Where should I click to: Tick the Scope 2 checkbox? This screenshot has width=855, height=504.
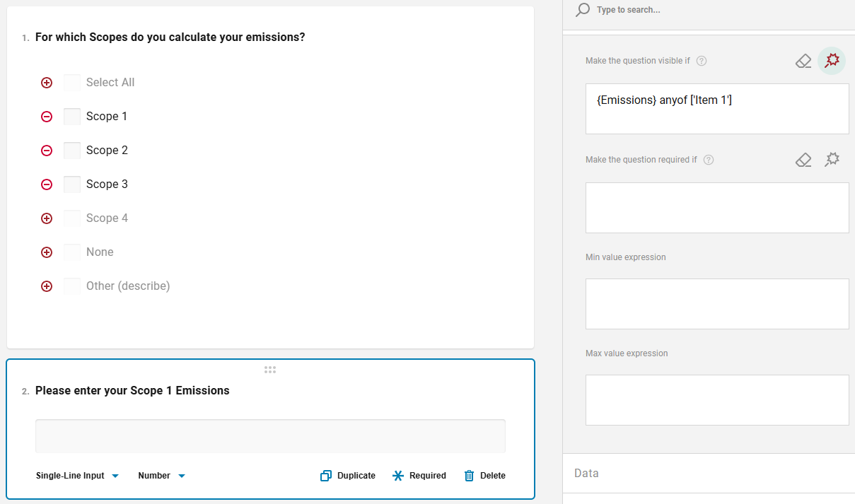72,151
